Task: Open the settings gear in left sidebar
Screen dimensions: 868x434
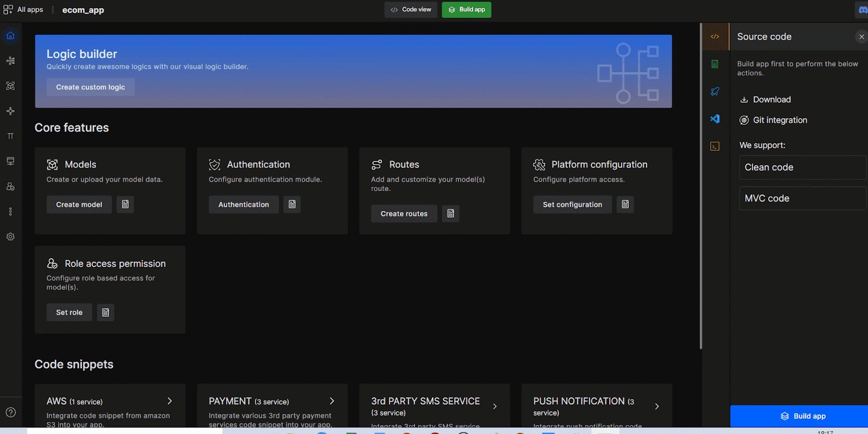Action: (x=10, y=237)
